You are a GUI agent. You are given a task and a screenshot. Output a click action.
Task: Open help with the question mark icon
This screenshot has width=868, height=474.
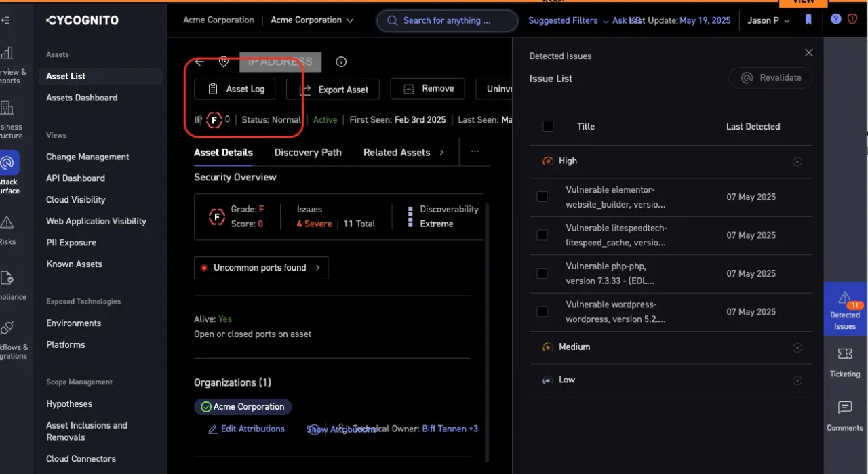[836, 20]
